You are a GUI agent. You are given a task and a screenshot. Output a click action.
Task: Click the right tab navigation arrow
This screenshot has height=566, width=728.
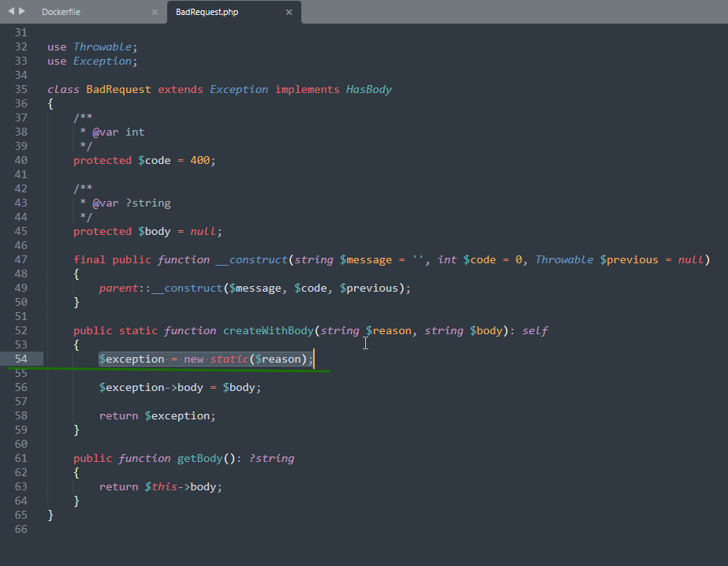(22, 11)
